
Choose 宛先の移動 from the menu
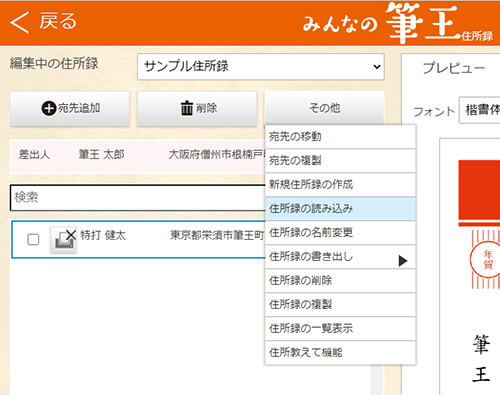[340, 137]
